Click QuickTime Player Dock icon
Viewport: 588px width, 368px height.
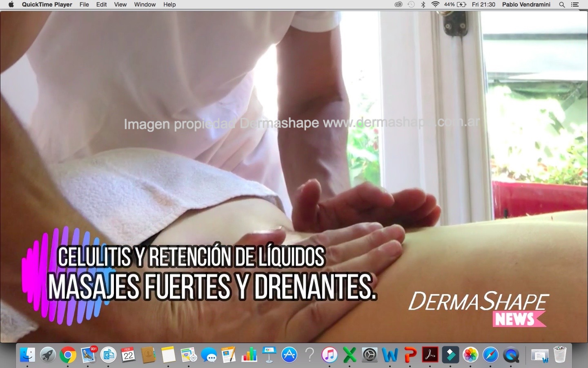[x=510, y=355]
